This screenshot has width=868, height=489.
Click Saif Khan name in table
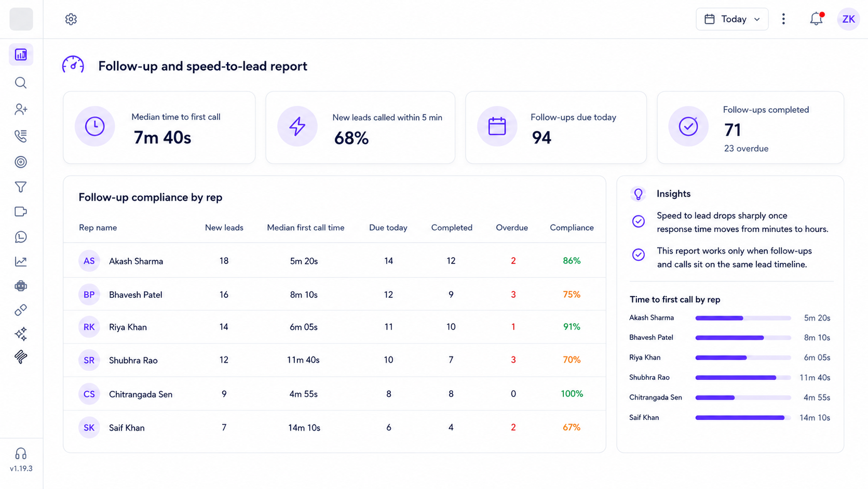pyautogui.click(x=127, y=428)
